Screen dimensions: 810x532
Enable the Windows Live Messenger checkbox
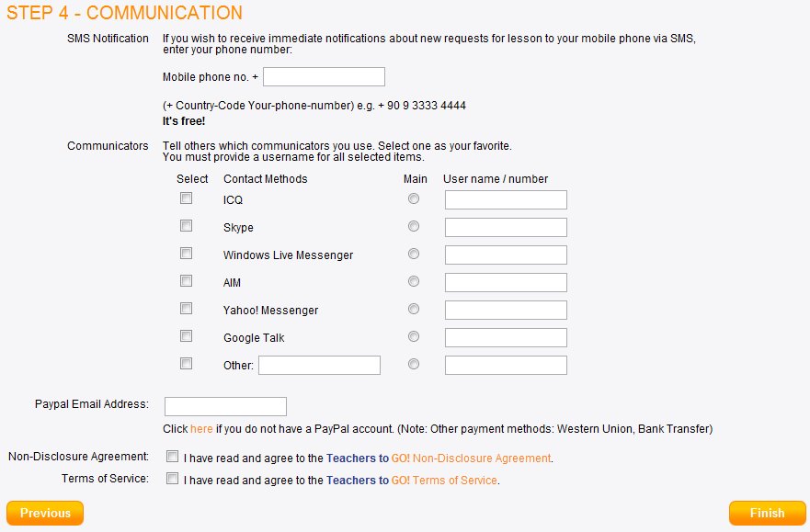(186, 254)
